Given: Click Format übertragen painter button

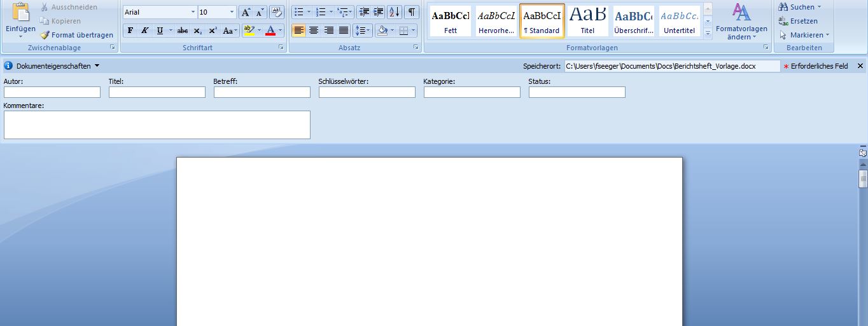Looking at the screenshot, I should (76, 35).
